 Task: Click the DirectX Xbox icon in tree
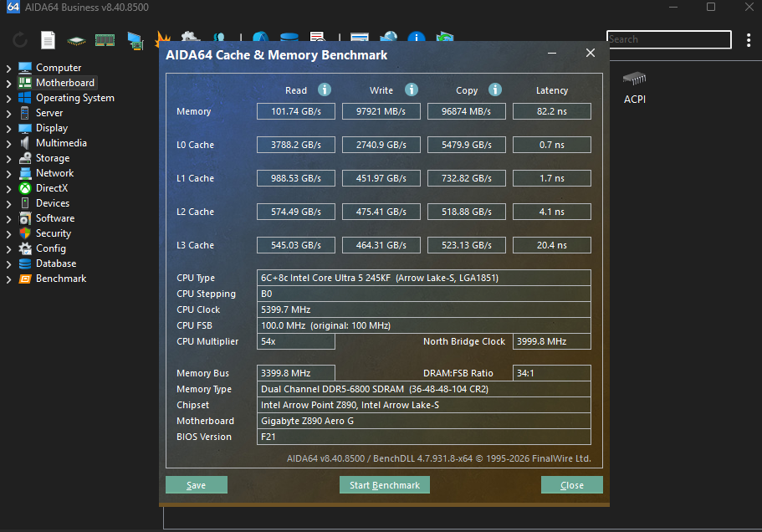pyautogui.click(x=25, y=188)
